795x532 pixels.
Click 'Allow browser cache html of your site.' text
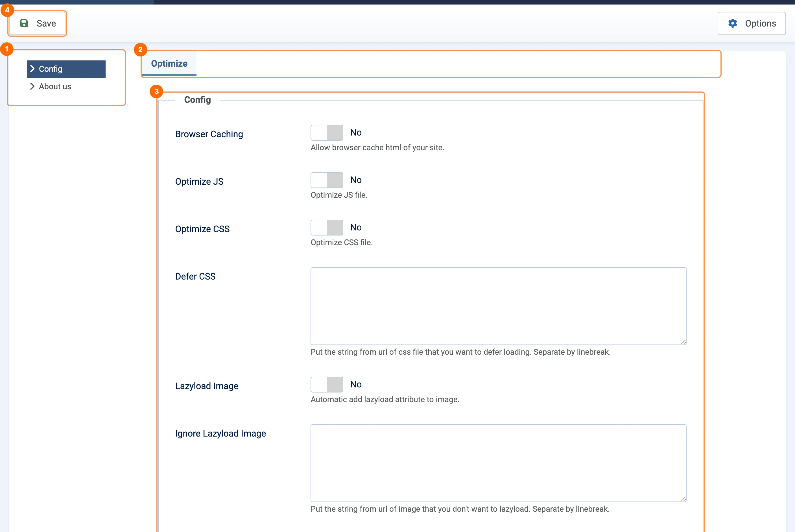click(x=377, y=148)
